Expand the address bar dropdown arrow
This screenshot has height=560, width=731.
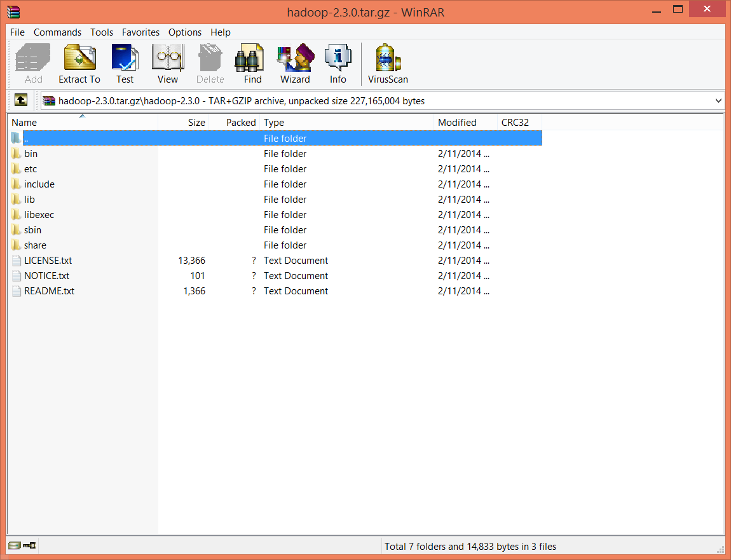[x=718, y=100]
